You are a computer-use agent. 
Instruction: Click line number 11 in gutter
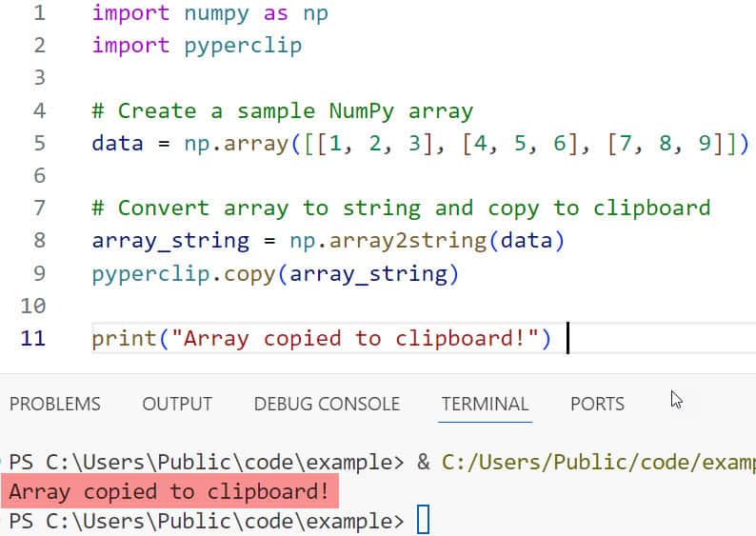click(32, 338)
